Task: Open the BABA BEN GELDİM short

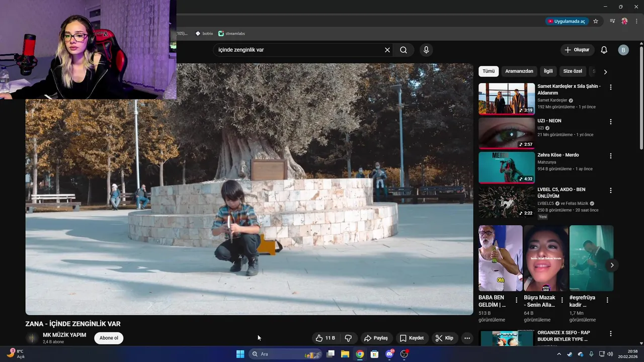Action: pyautogui.click(x=501, y=258)
